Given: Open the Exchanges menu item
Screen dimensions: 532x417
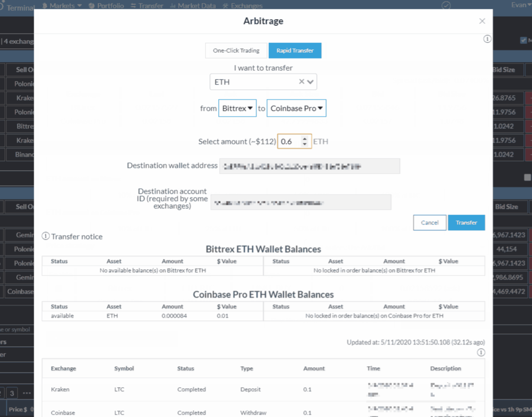Looking at the screenshot, I should point(243,5).
